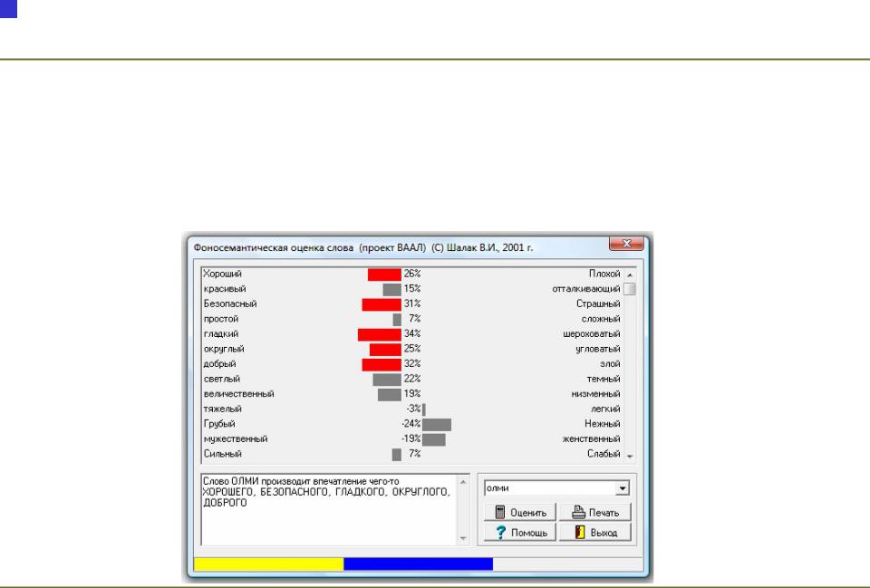This screenshot has width=870, height=588.
Task: Click the легкий label
Action: [x=605, y=409]
